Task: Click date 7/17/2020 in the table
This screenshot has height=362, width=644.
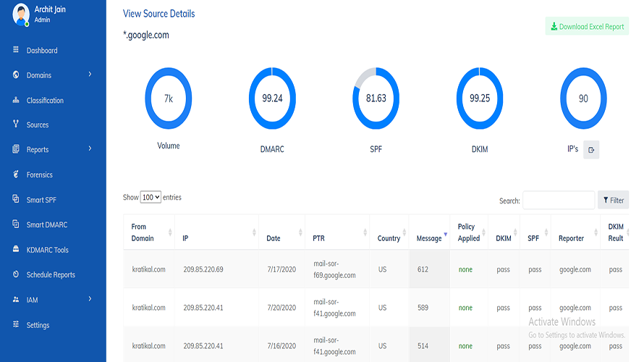Action: [x=281, y=269]
